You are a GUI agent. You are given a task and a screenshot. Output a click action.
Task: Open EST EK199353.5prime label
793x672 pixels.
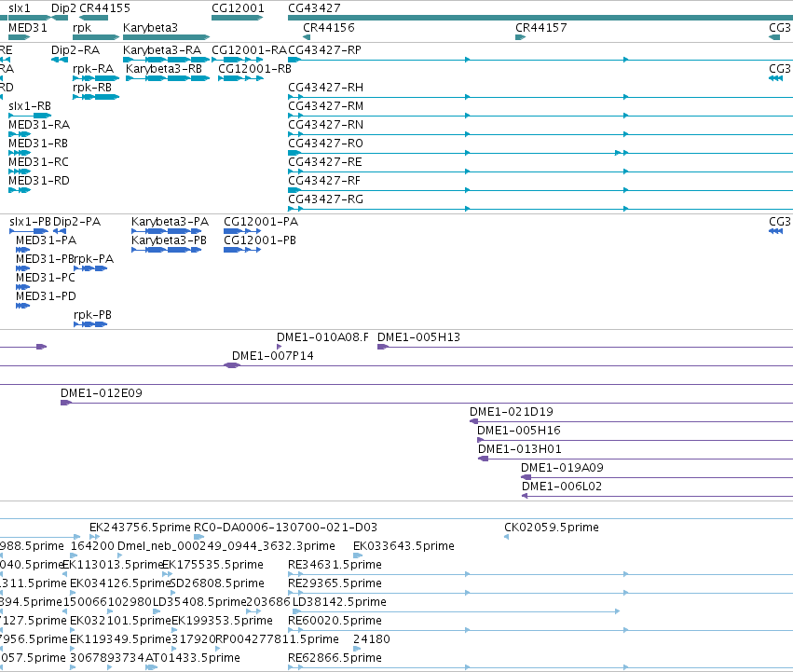222,622
